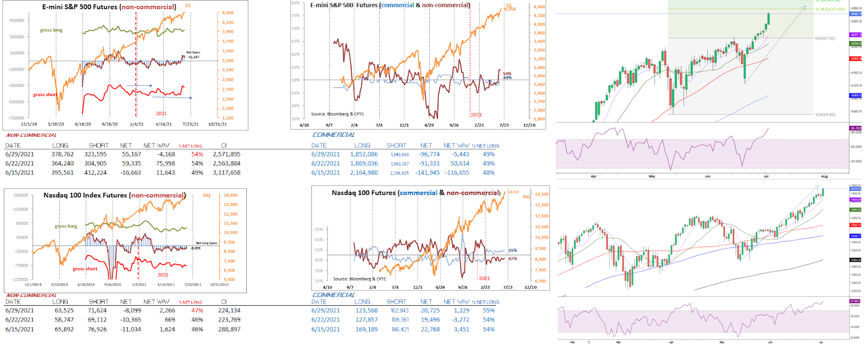This screenshot has height=347, width=868.
Task: Click the commercial net W/W value -5,443
Action: click(460, 154)
